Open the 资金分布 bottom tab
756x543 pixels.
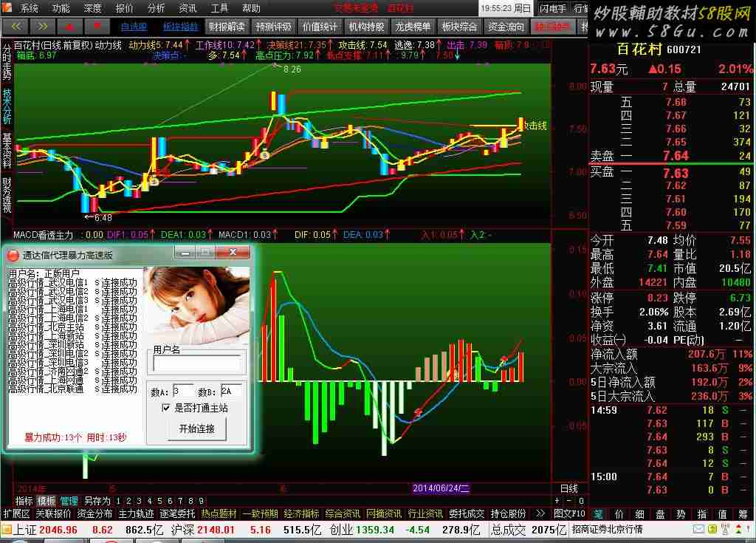94,514
